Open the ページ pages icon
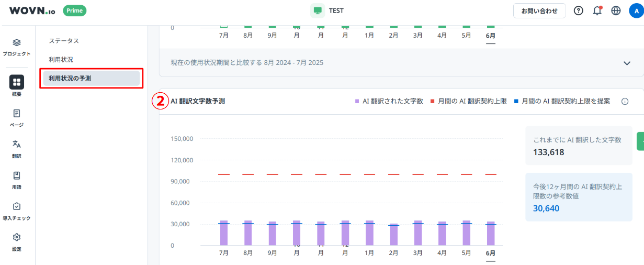 (17, 114)
